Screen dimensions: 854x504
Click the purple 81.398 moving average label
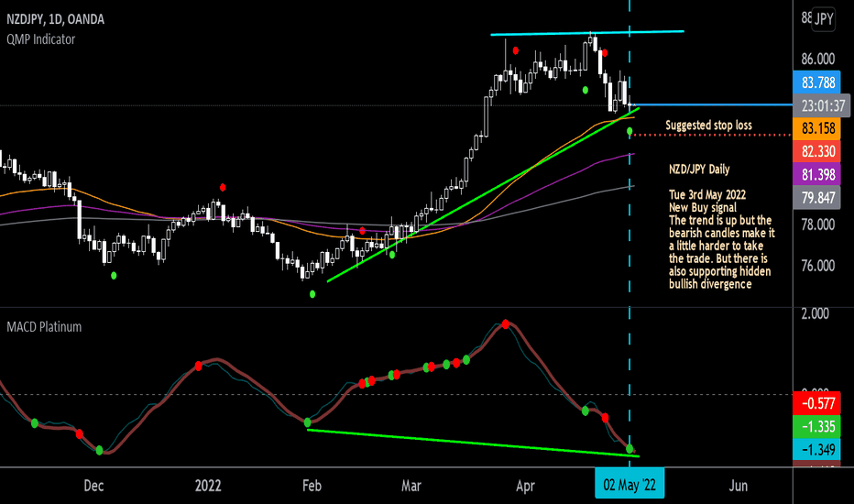(x=817, y=175)
